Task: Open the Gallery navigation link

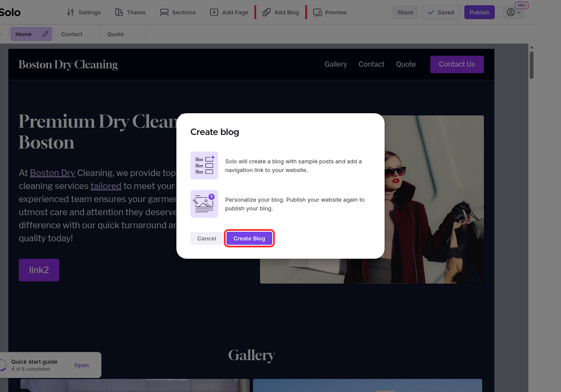Action: click(x=336, y=64)
